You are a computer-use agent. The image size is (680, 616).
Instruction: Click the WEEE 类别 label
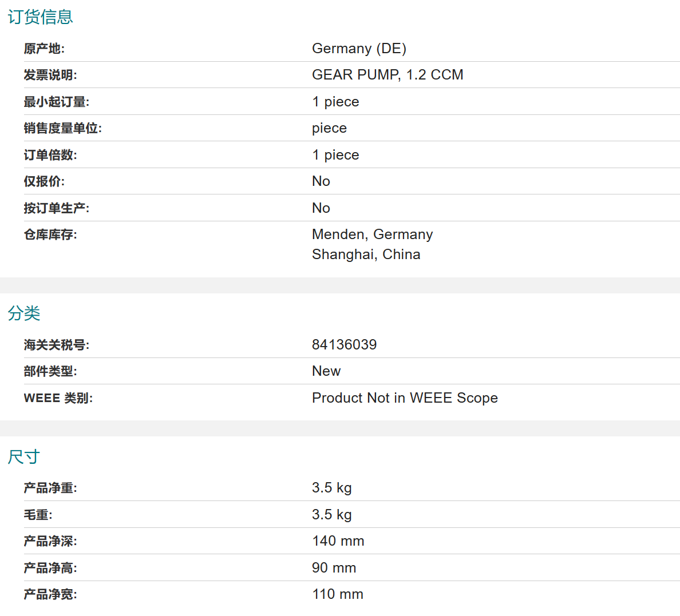click(58, 398)
